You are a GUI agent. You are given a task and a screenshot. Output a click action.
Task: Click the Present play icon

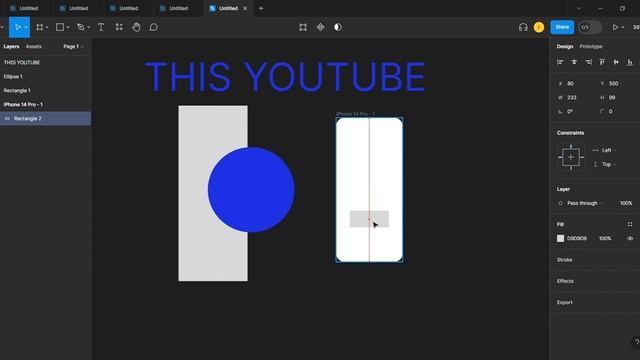(615, 27)
